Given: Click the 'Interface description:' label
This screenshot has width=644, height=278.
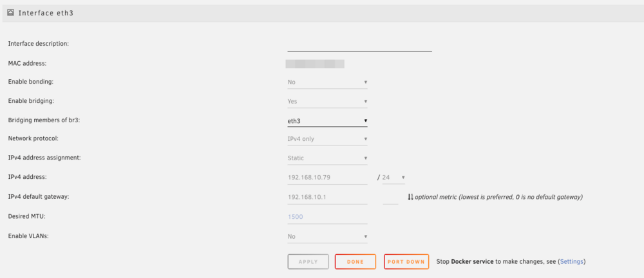Looking at the screenshot, I should point(39,43).
